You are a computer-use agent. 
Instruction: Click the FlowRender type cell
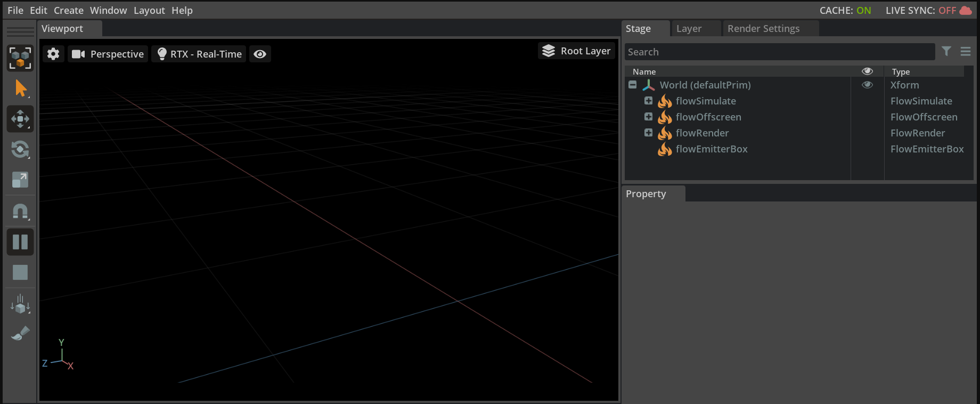coord(917,133)
